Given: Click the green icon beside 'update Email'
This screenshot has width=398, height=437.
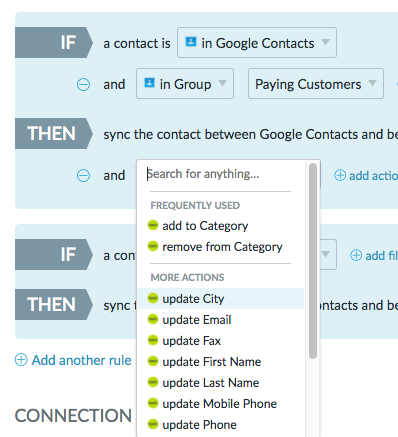Looking at the screenshot, I should coord(153,319).
